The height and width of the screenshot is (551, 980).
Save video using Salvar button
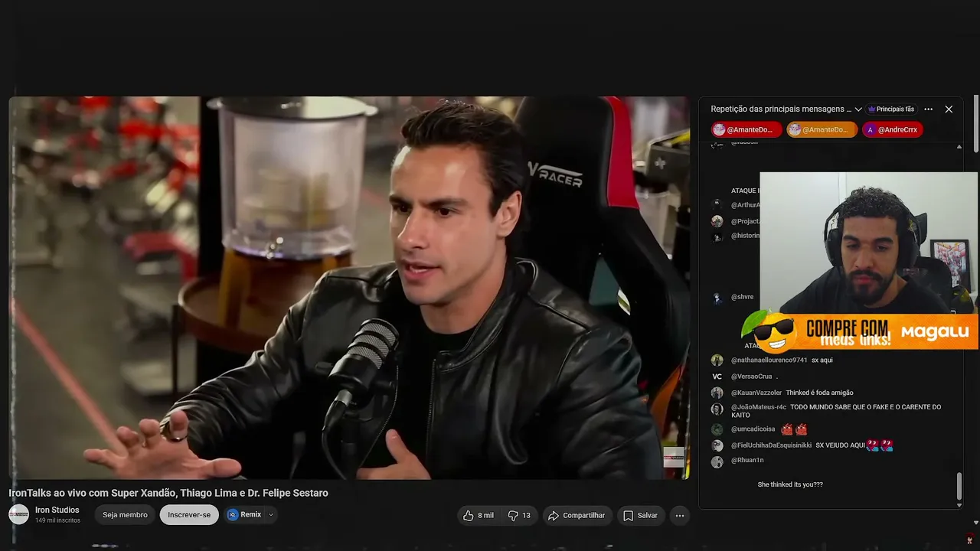point(640,516)
